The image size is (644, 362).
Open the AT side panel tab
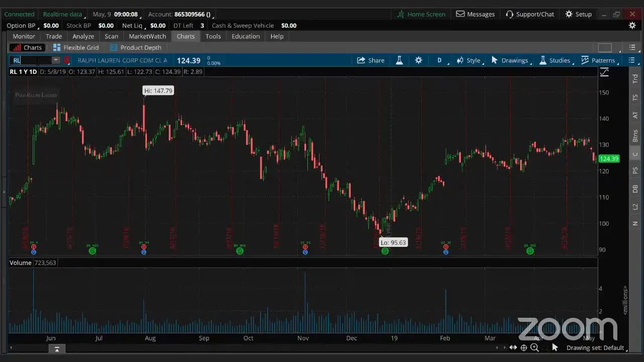coord(635,115)
